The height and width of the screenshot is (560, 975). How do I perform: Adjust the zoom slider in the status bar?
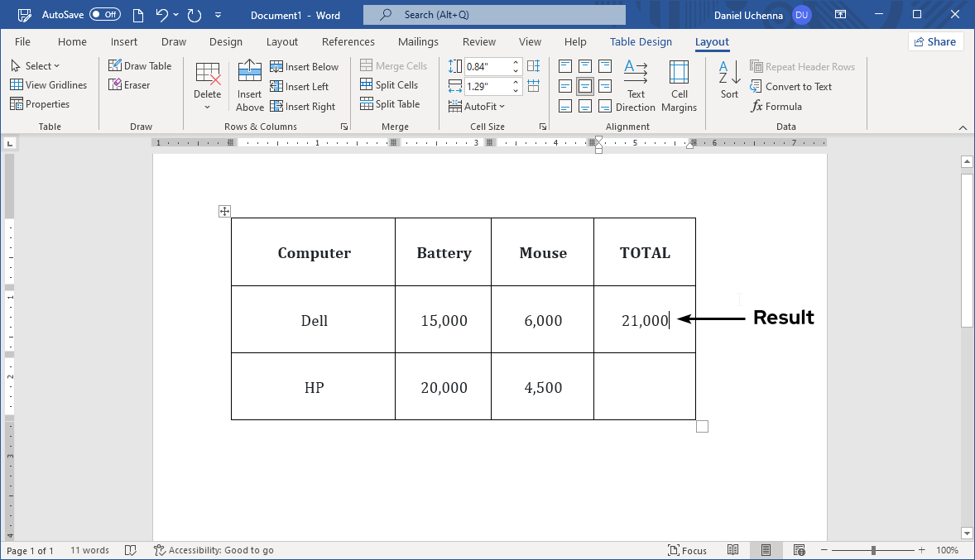point(873,549)
